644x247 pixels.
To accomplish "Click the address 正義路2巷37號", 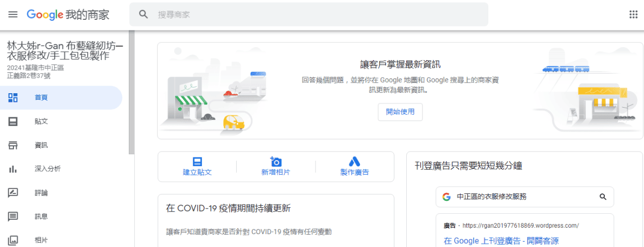I will point(28,76).
